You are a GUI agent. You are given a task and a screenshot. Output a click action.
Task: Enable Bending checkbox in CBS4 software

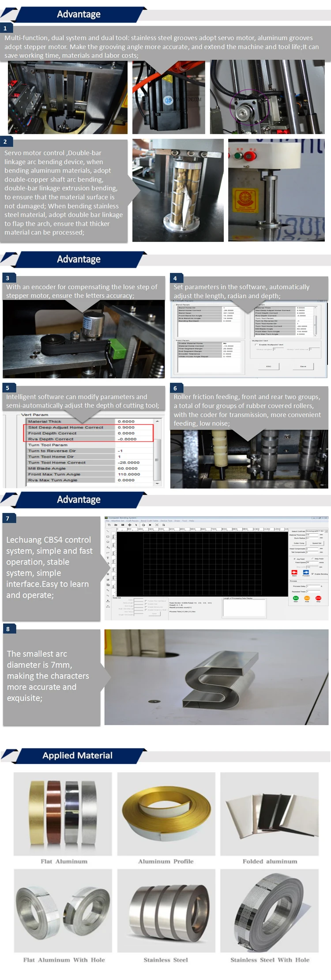coord(312,574)
